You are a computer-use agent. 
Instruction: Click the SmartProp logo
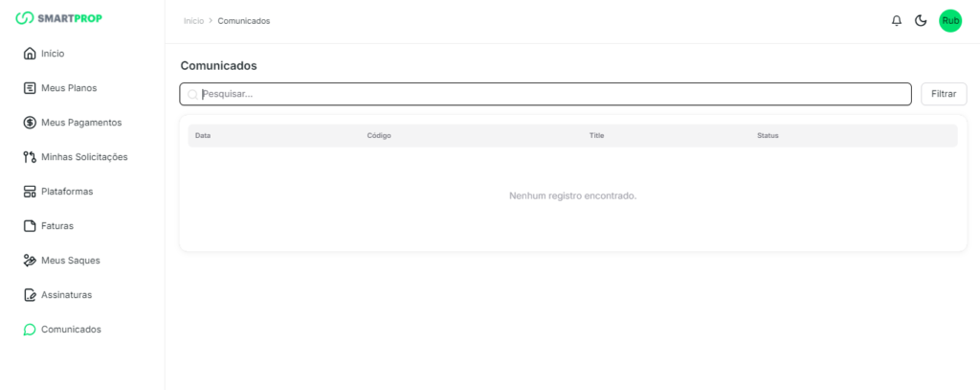58,18
